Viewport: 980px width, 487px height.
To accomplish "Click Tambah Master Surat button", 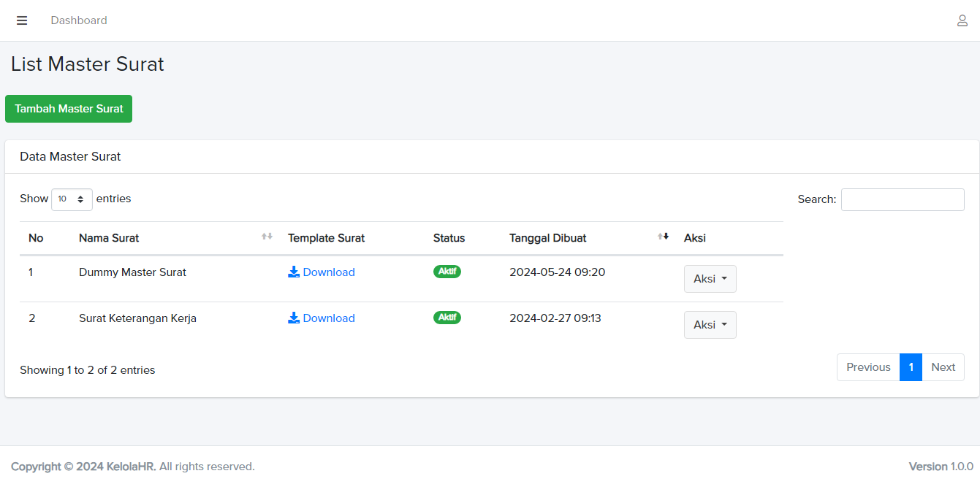I will 69,109.
